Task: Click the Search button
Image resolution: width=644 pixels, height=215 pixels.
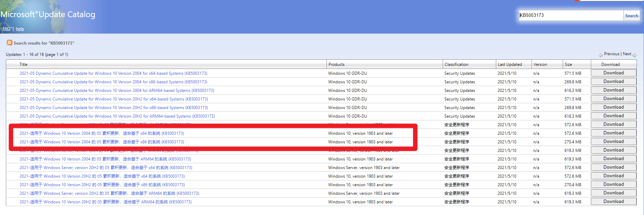Action: [632, 15]
